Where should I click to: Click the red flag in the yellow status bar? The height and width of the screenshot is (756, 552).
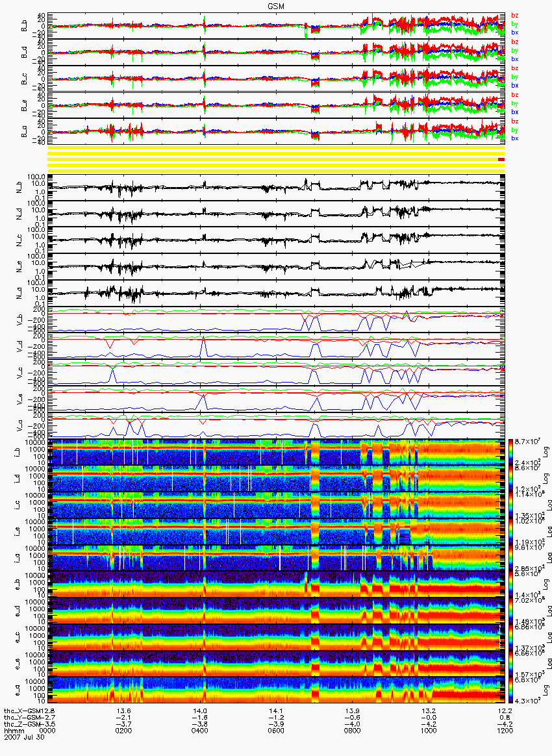point(501,159)
